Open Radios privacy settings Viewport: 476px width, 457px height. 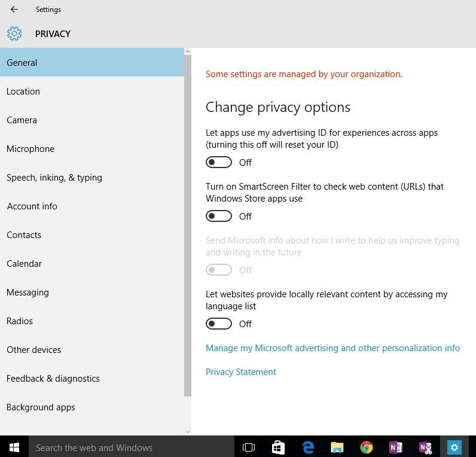pyautogui.click(x=92, y=321)
